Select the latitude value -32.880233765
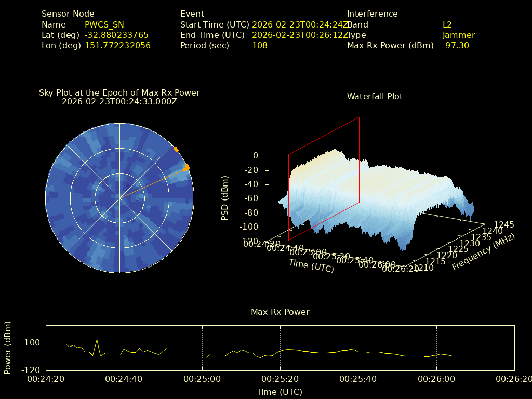532x399 pixels. [x=116, y=35]
